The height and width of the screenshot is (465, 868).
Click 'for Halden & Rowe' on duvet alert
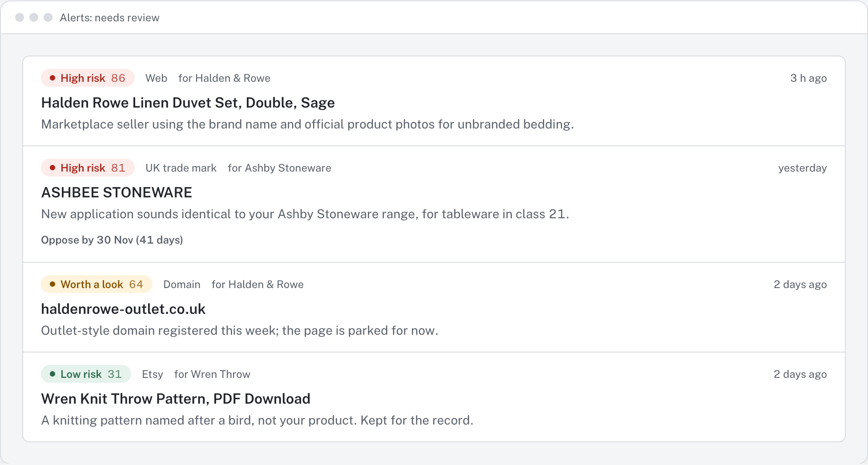coord(224,78)
